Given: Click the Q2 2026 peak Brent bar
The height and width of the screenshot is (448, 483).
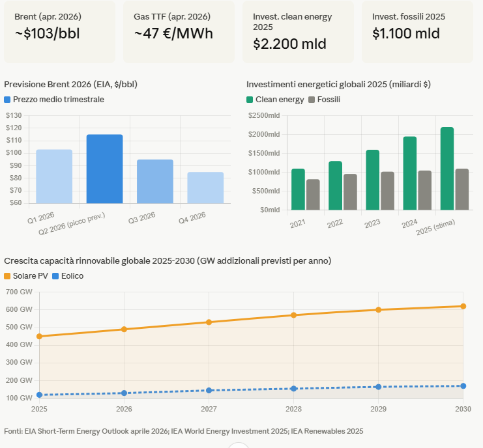Looking at the screenshot, I should tap(104, 169).
